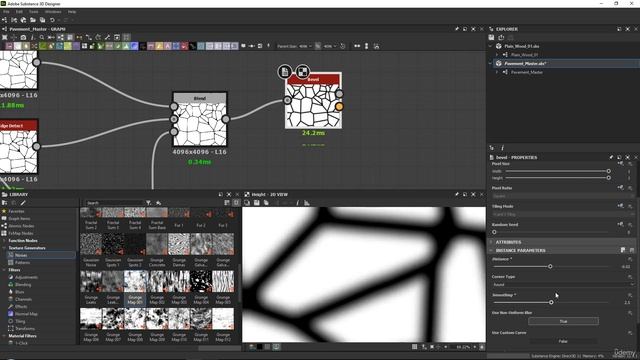Screen dimensions: 640x360
Task: Collapse the Pavement_Master.sbs package
Action: 491,63
